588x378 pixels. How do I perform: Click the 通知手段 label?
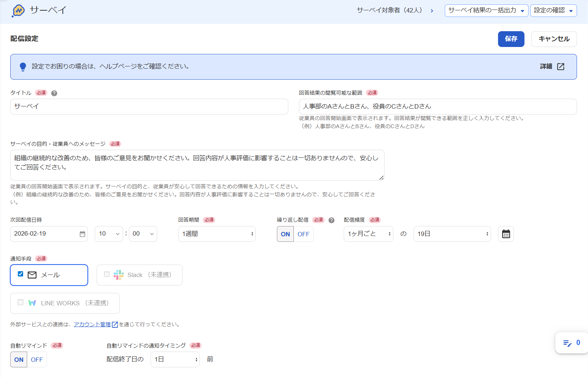(x=21, y=259)
